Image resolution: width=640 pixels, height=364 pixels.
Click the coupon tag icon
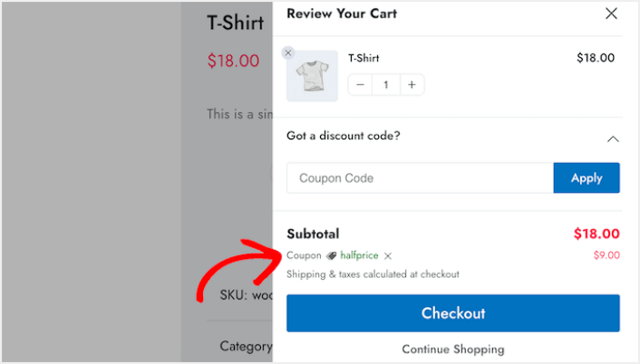click(x=332, y=255)
